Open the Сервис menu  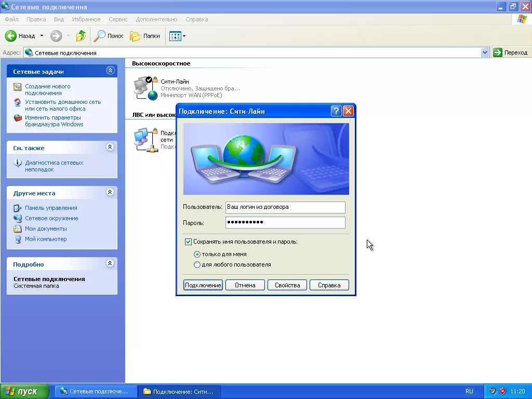(118, 19)
